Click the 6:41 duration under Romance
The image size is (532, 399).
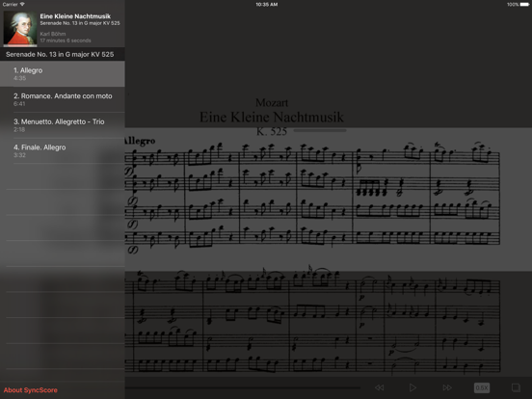(19, 104)
